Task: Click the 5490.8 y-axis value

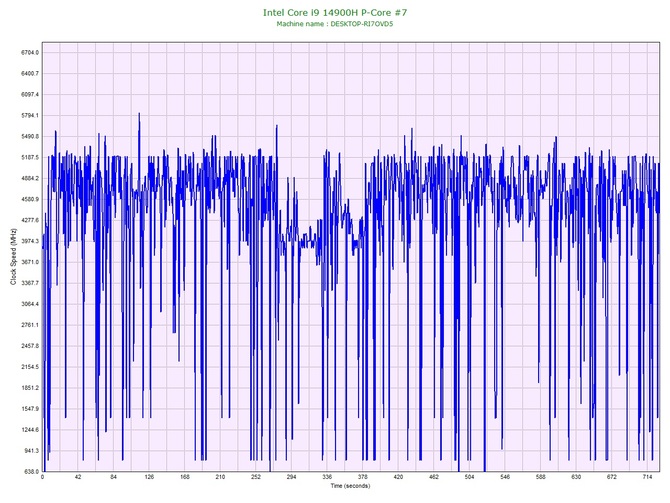Action: coord(30,136)
